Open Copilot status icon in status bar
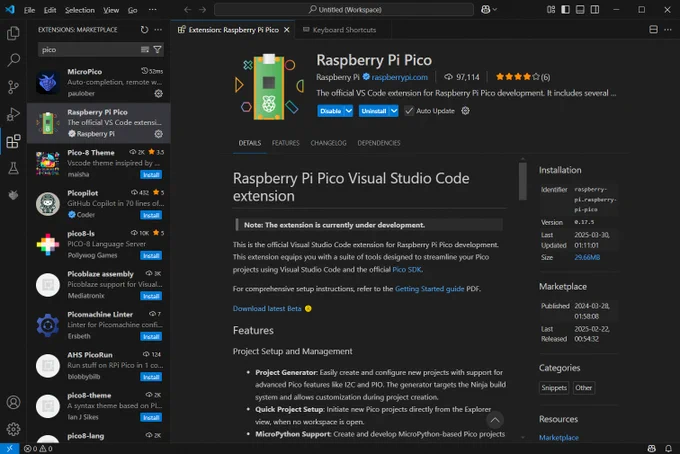Viewport: 680px width, 454px height. pyautogui.click(x=651, y=448)
